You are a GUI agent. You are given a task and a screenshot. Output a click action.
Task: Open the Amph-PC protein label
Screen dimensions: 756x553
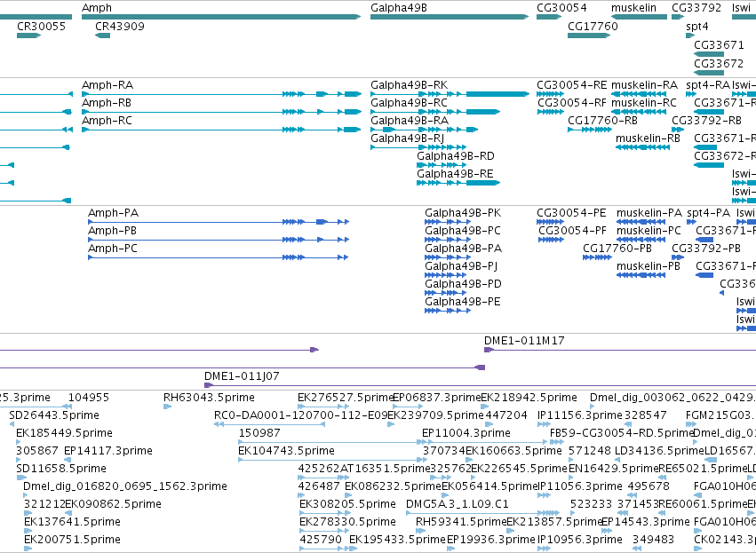click(x=112, y=249)
